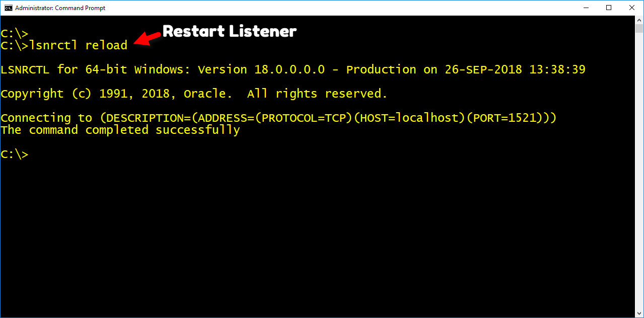Maximize the Command Prompt window
This screenshot has height=318, width=644.
[609, 8]
